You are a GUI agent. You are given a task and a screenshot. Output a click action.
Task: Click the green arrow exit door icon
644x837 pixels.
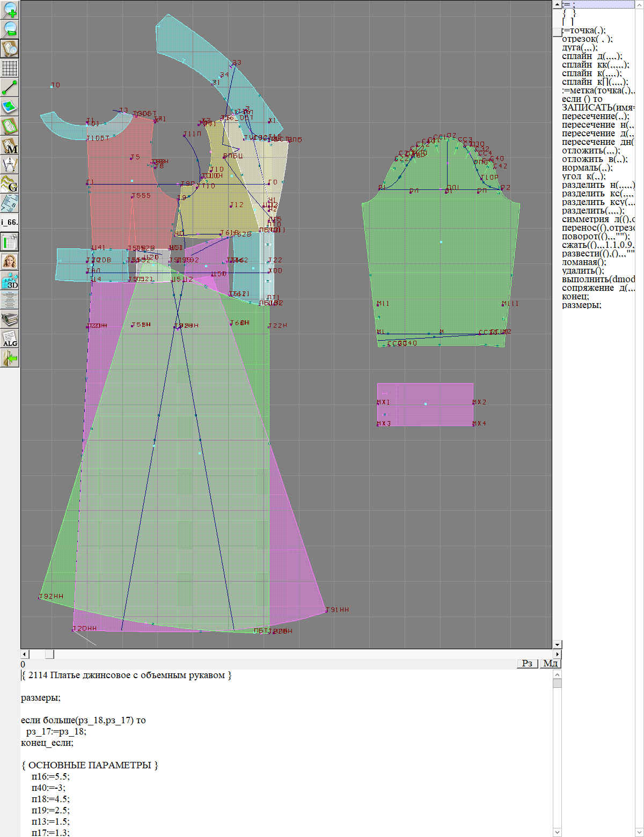(10, 358)
